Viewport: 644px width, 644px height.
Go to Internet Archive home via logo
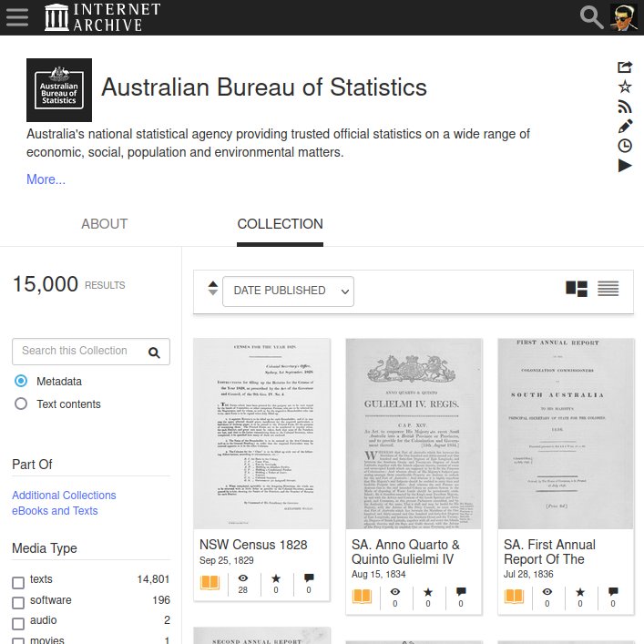[103, 17]
